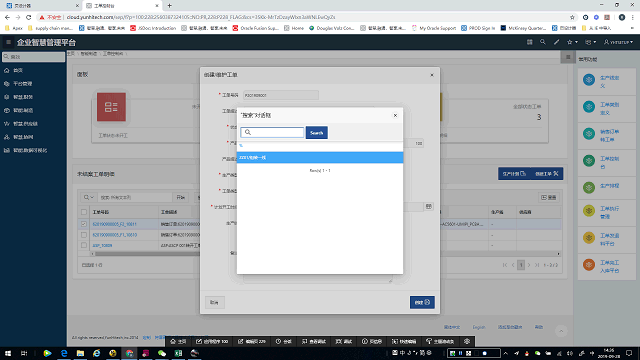Focus the report search text field
The width and height of the screenshot is (640, 360).
click(x=134, y=198)
